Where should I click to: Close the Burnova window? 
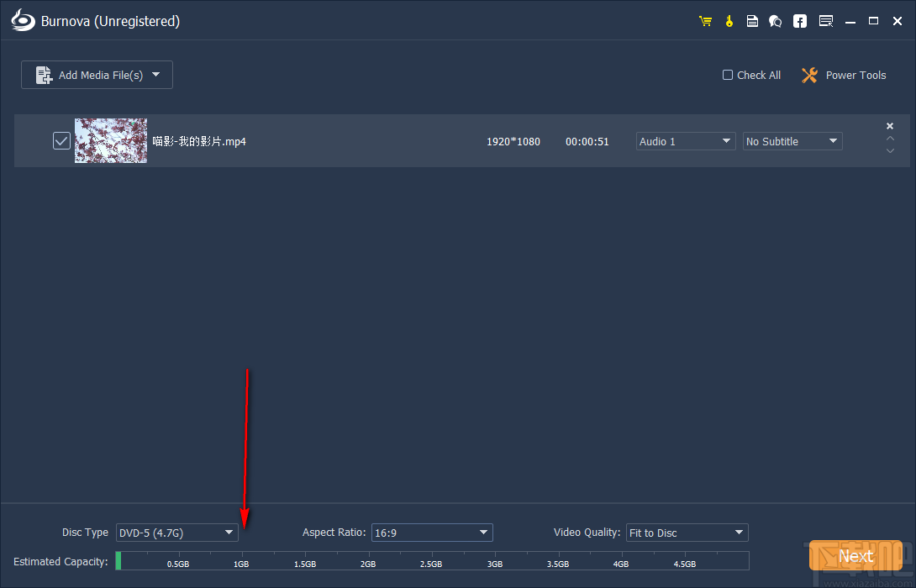tap(898, 21)
